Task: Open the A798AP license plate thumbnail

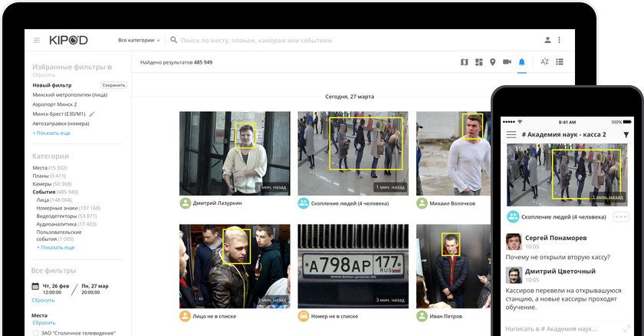Action: 353,265
